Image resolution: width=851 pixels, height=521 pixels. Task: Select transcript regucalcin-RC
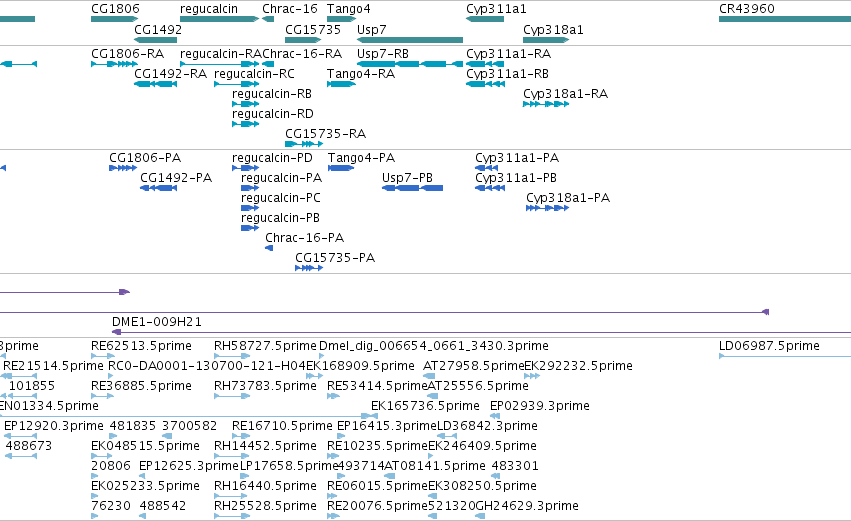[x=255, y=74]
